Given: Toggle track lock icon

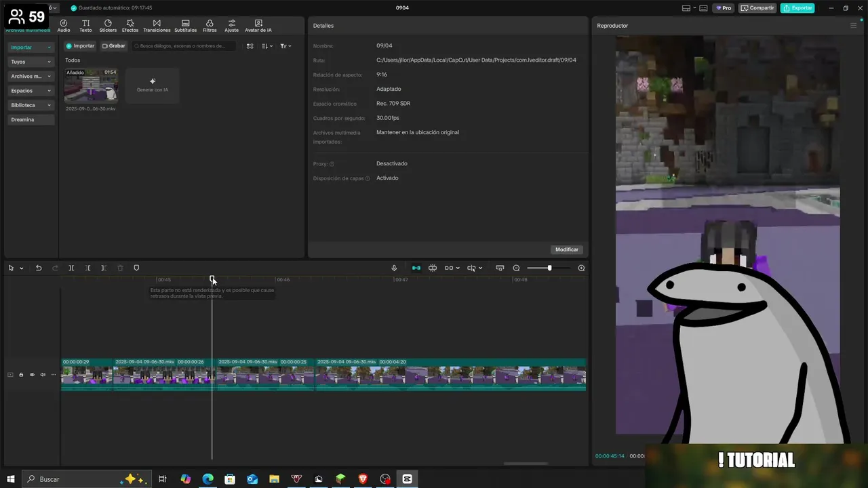Looking at the screenshot, I should [x=21, y=375].
